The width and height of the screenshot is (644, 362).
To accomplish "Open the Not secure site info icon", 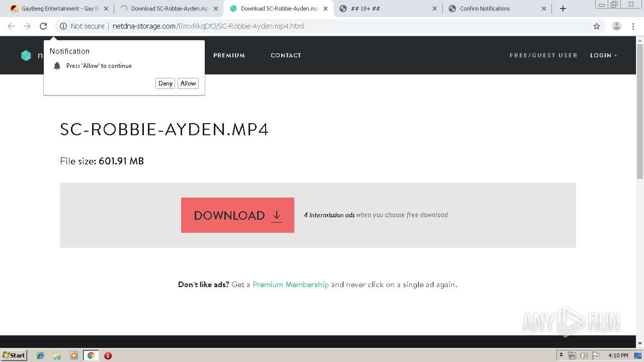I will [x=63, y=26].
